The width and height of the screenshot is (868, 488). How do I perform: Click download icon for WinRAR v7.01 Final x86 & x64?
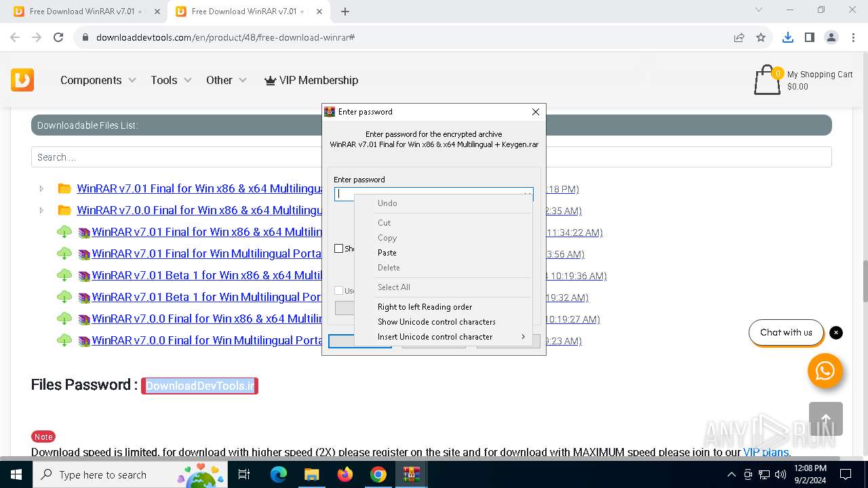click(64, 232)
